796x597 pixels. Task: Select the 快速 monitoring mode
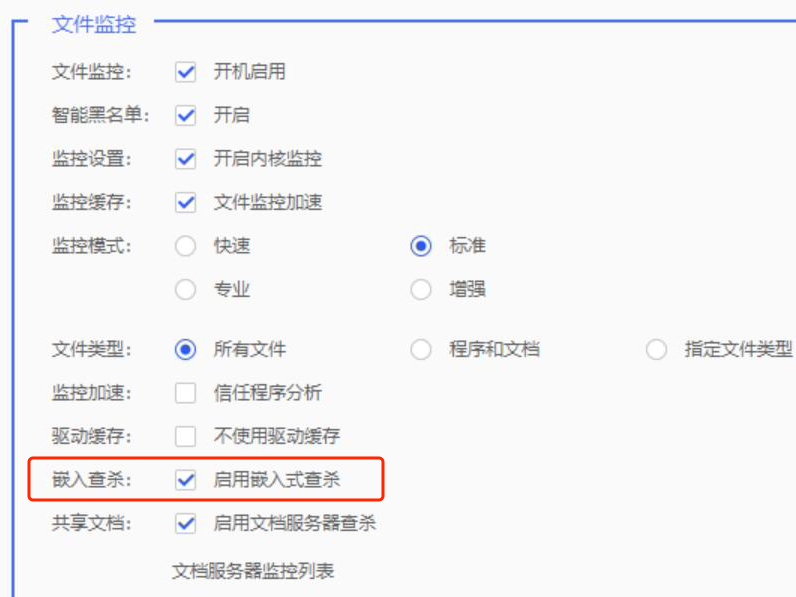pos(185,246)
